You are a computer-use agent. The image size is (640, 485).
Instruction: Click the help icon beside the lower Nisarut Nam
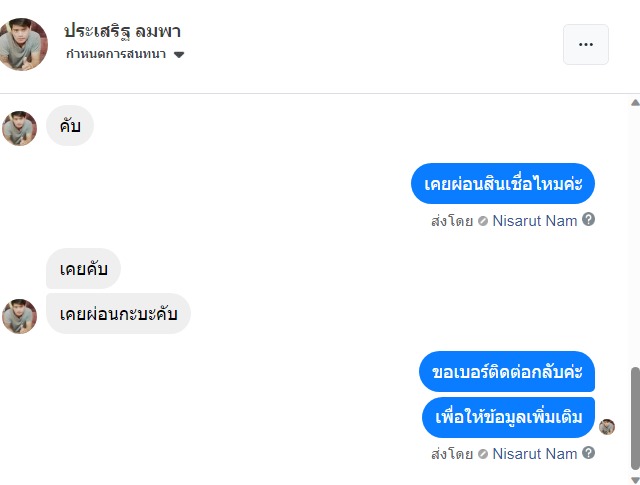coord(589,453)
